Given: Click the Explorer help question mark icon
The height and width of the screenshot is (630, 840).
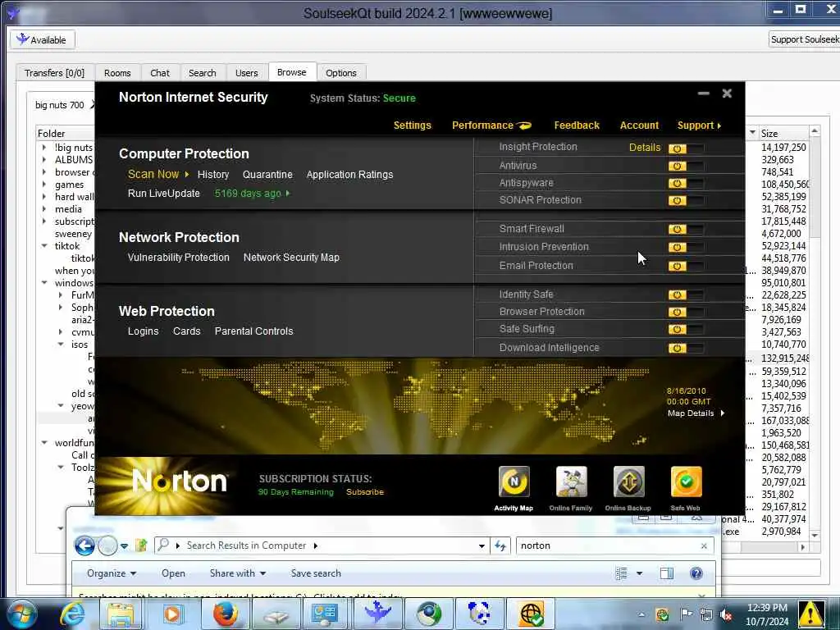Looking at the screenshot, I should pyautogui.click(x=696, y=573).
